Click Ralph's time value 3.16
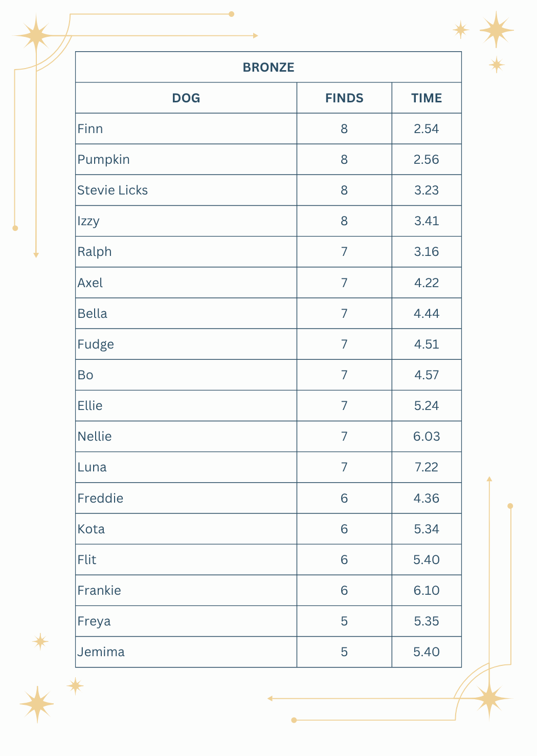 coord(427,252)
